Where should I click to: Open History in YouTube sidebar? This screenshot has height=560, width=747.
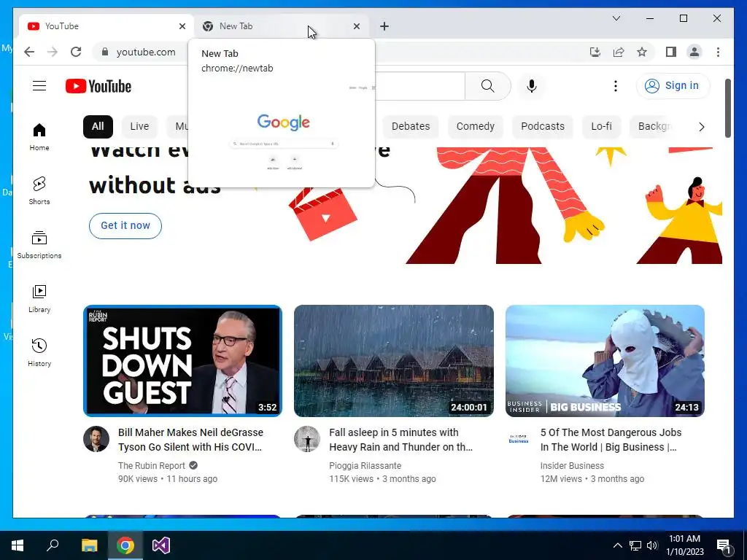[x=39, y=352]
